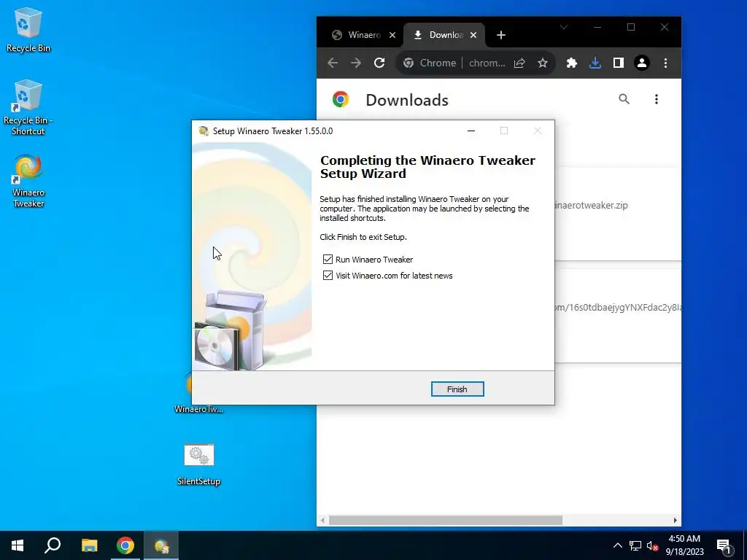Click the download source URL 16s0tdbaejyg...

[x=618, y=308]
